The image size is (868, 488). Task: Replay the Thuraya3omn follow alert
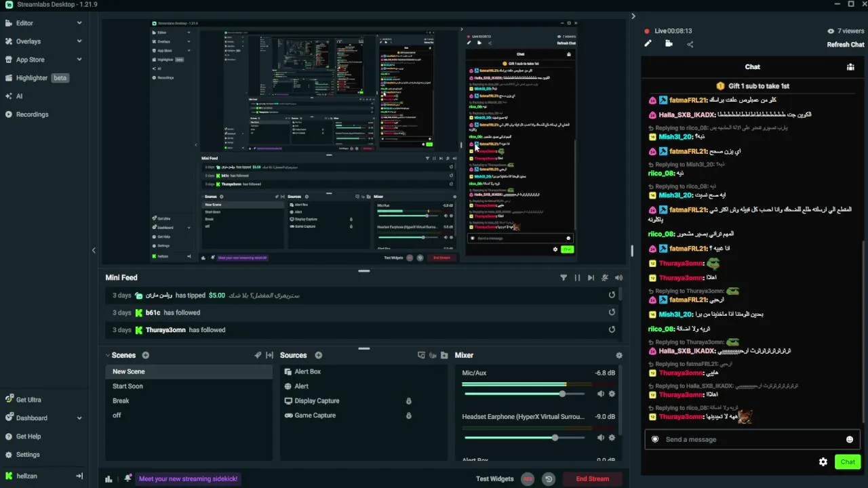point(612,330)
